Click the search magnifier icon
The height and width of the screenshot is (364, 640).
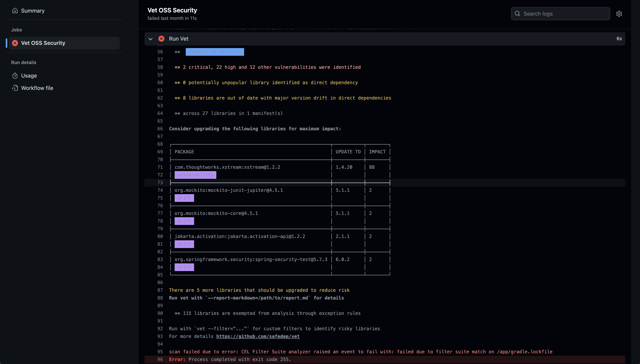click(518, 14)
